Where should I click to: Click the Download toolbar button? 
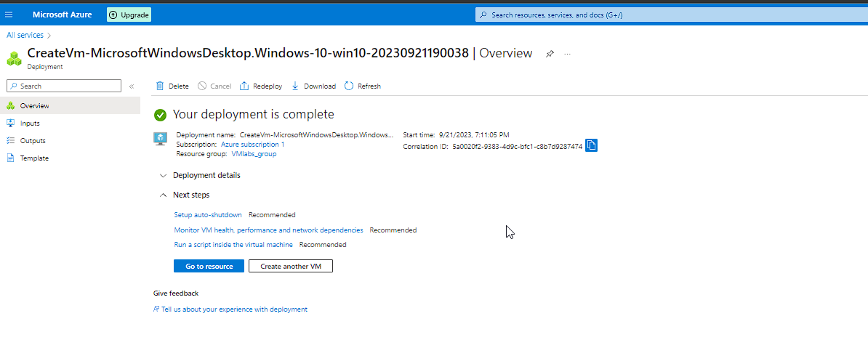(x=313, y=86)
